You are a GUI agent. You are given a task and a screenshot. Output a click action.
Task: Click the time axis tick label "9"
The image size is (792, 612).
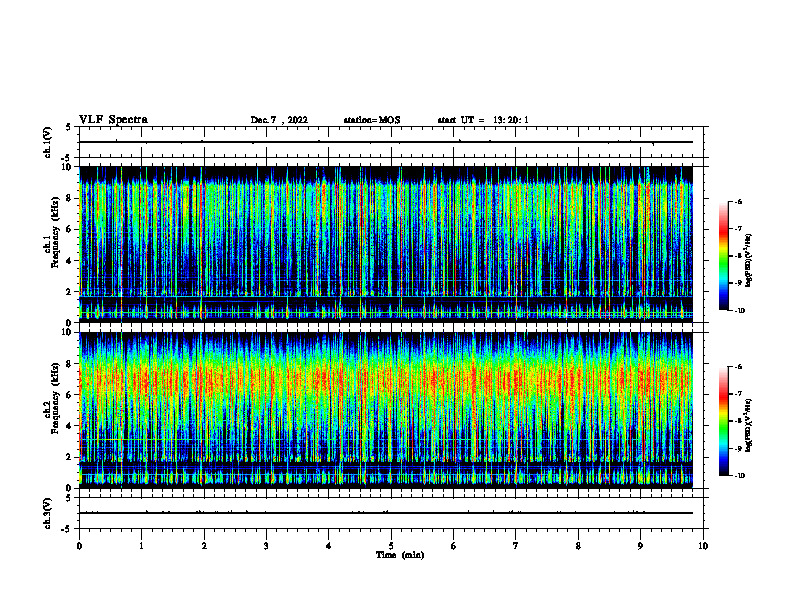point(640,546)
